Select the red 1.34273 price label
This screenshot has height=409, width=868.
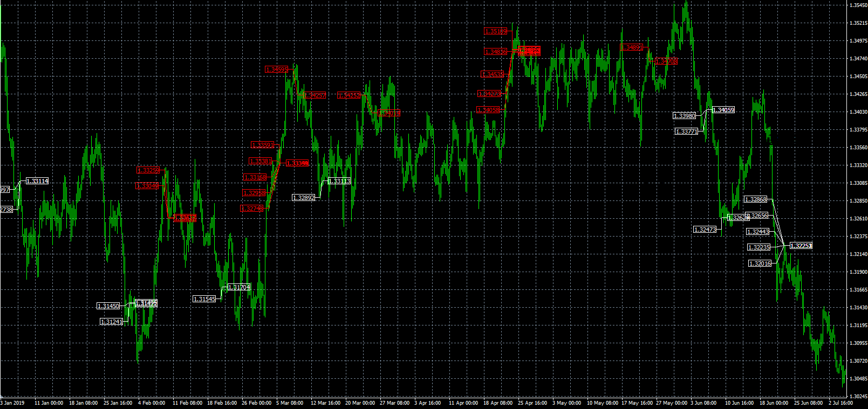pos(490,94)
